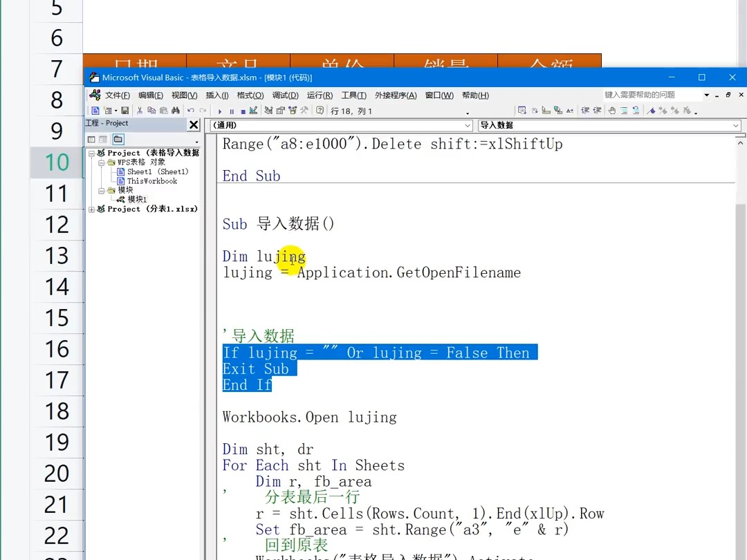Click the Uncomment Block icon
The height and width of the screenshot is (560, 747).
point(636,111)
